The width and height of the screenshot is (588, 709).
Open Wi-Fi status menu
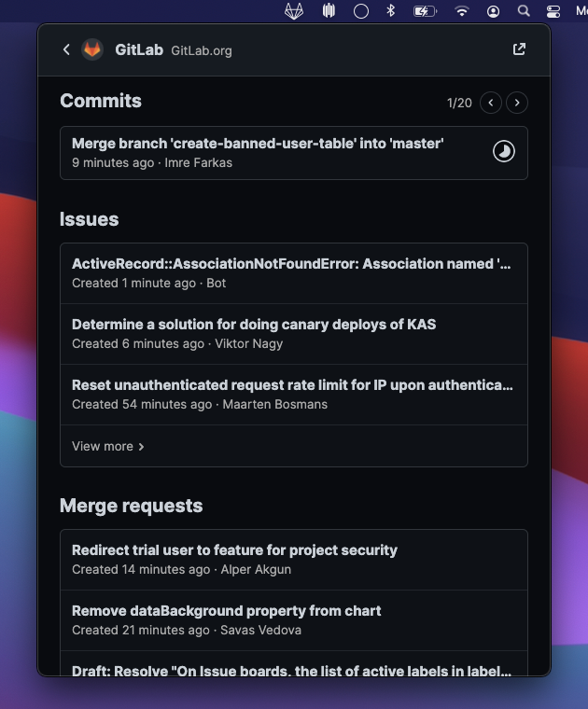(461, 11)
